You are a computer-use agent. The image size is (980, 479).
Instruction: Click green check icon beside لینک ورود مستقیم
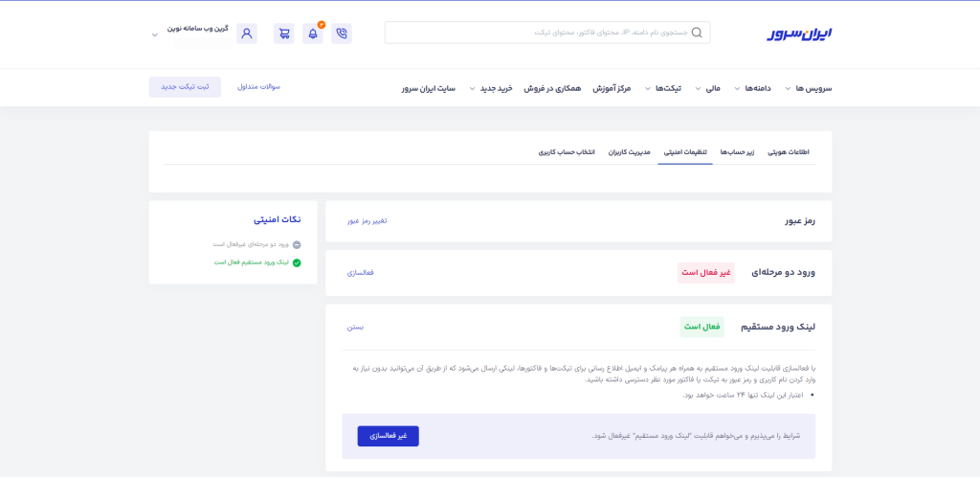click(x=297, y=262)
